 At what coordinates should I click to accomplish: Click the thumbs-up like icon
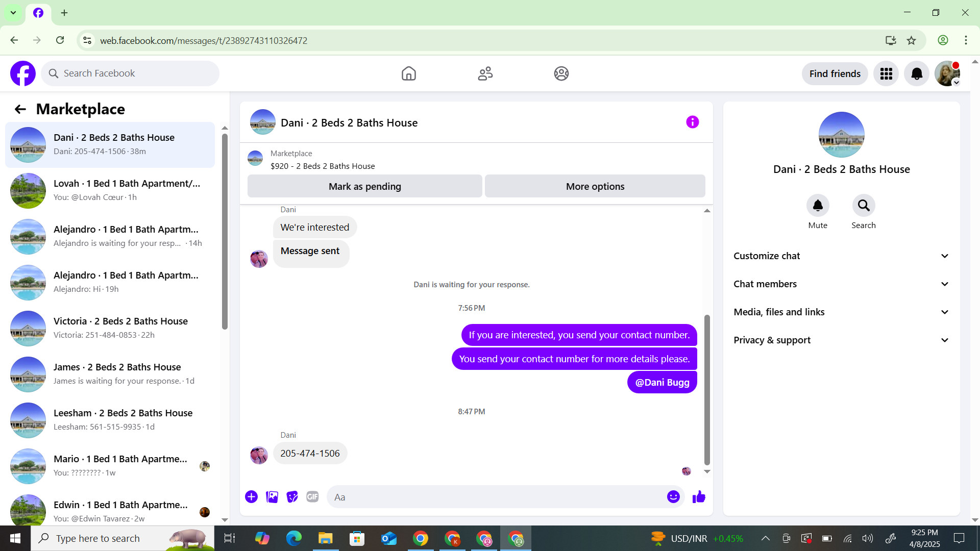click(x=699, y=497)
